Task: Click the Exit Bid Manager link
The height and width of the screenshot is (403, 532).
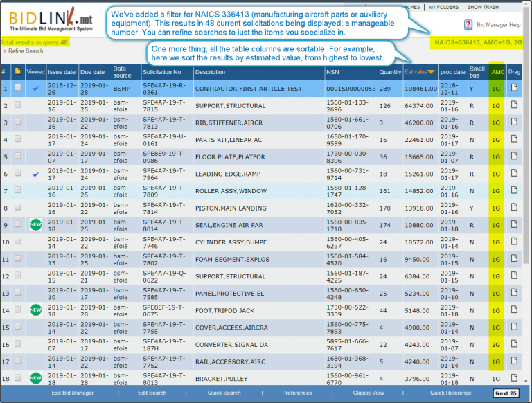Action: (x=72, y=393)
